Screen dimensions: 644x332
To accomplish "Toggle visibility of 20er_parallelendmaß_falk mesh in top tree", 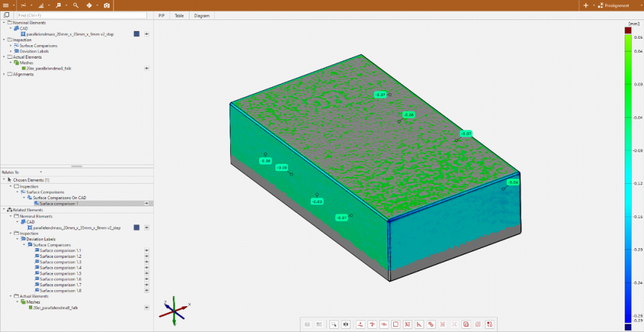I will tap(147, 68).
